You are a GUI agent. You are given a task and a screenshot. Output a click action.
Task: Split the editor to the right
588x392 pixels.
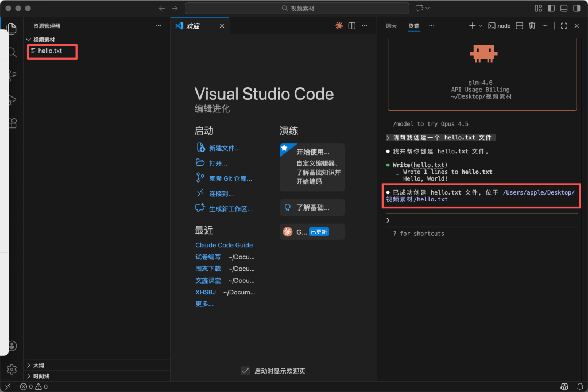tap(352, 26)
